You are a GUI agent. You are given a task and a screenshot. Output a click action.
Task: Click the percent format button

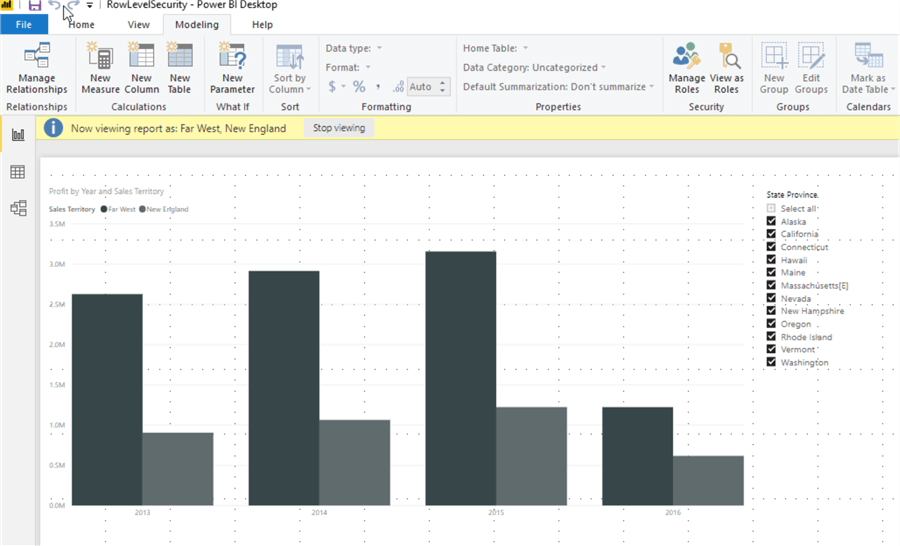359,87
